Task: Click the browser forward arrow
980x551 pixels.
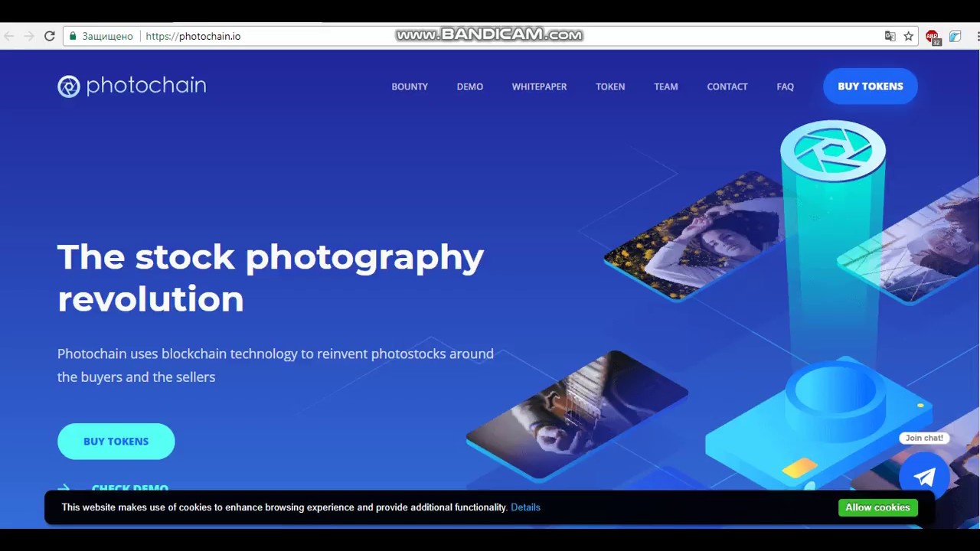Action: (29, 36)
